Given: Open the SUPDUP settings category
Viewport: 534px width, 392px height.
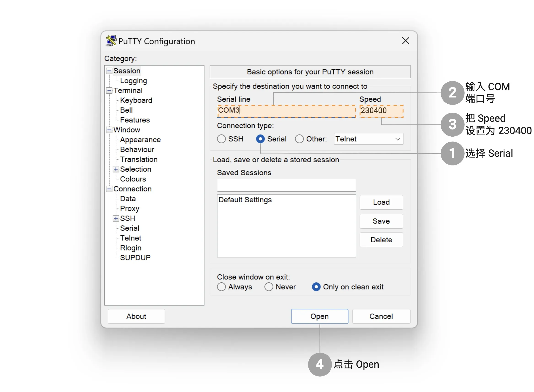Looking at the screenshot, I should [135, 258].
